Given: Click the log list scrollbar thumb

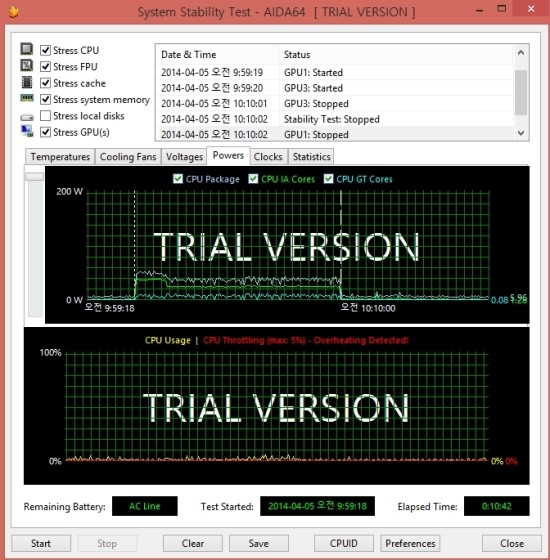Looking at the screenshot, I should coord(521,92).
